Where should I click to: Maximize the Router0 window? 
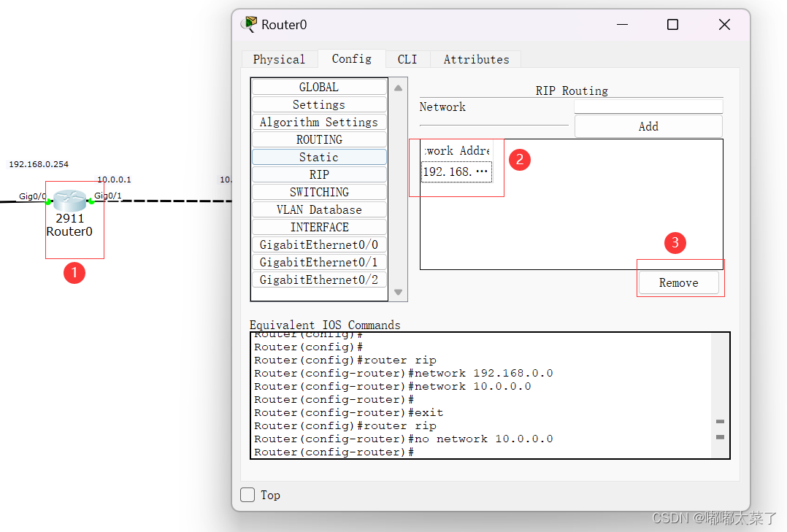click(x=672, y=25)
